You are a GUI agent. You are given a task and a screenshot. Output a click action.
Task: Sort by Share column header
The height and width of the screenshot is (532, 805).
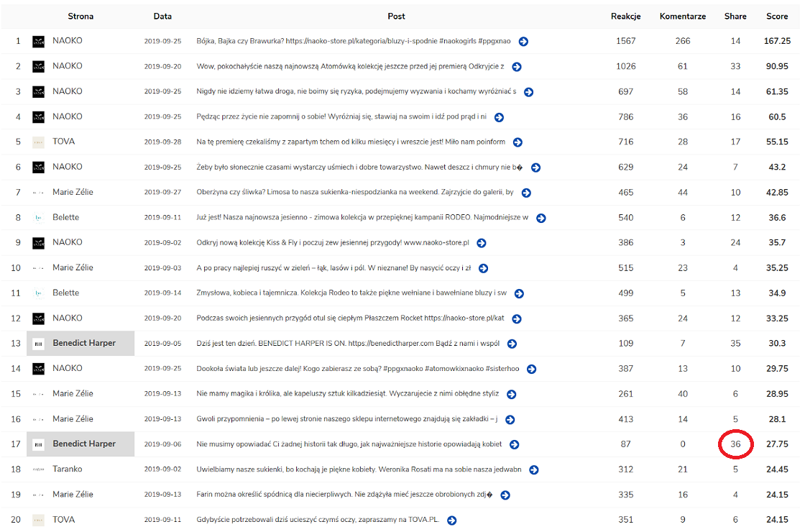[735, 17]
